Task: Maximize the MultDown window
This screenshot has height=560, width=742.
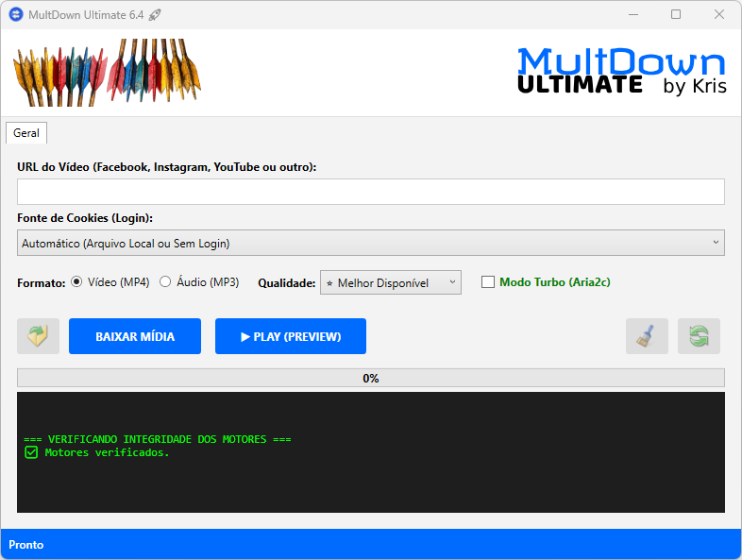Action: coord(676,15)
